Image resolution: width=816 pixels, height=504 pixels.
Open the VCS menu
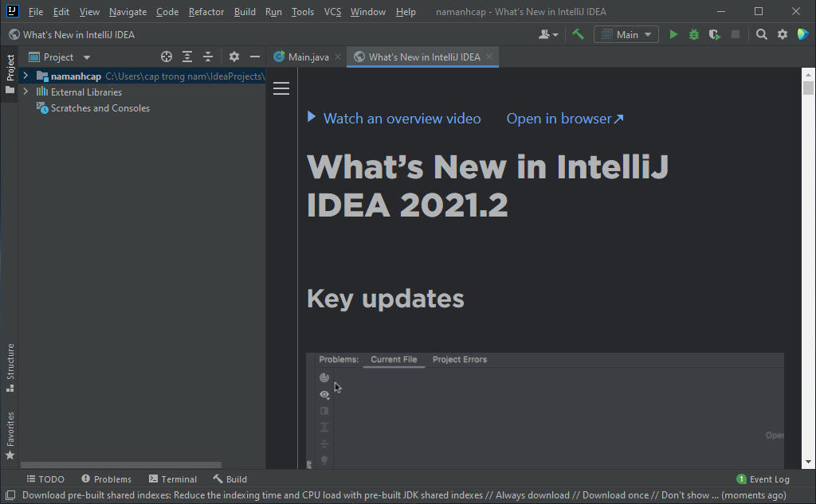(332, 11)
